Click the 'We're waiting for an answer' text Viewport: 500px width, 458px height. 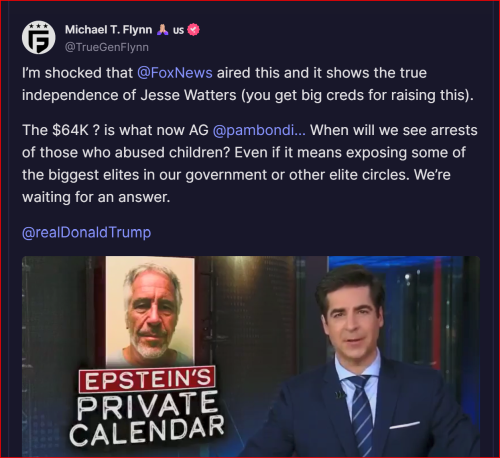236,186
